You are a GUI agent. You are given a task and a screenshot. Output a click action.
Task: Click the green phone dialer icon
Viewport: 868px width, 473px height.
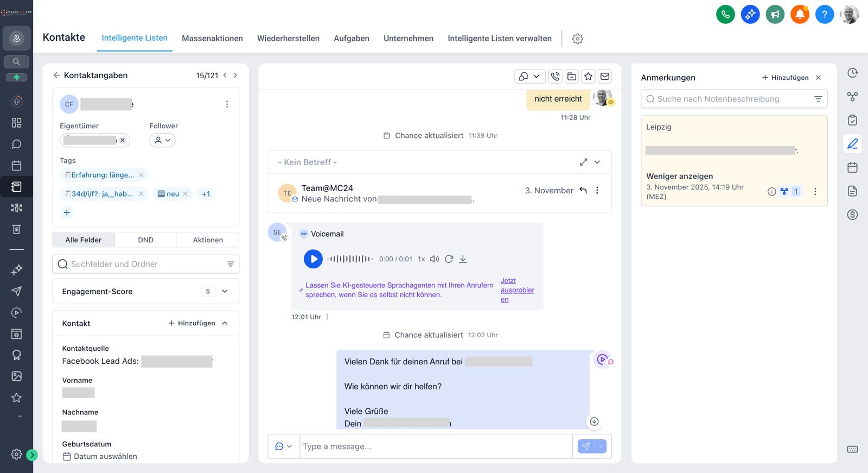725,15
